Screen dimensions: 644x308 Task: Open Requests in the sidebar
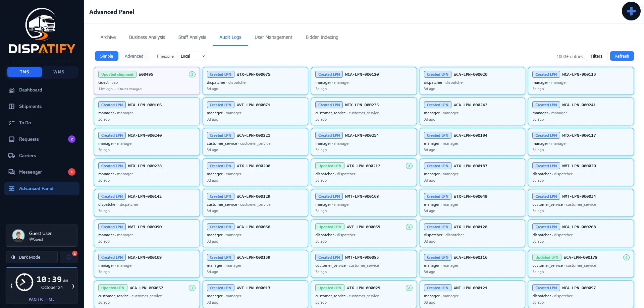42,139
